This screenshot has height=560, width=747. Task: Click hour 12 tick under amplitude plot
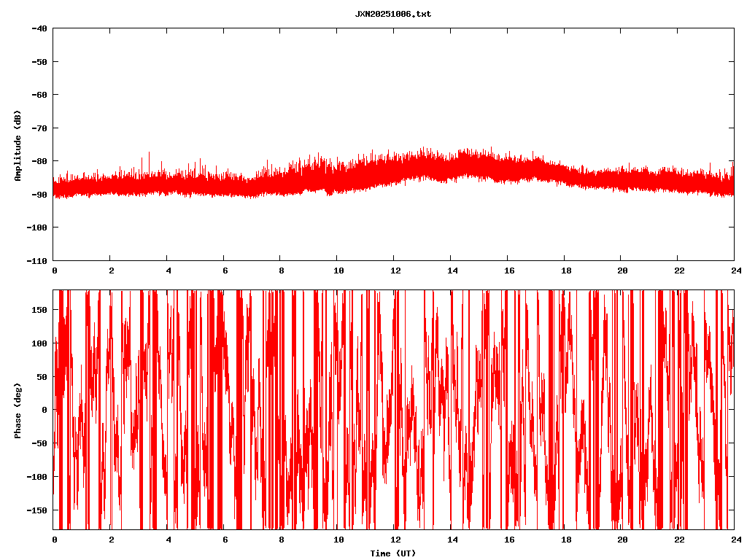395,271
